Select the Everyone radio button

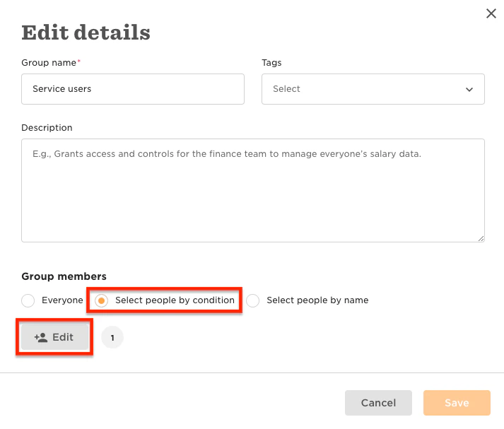point(28,300)
